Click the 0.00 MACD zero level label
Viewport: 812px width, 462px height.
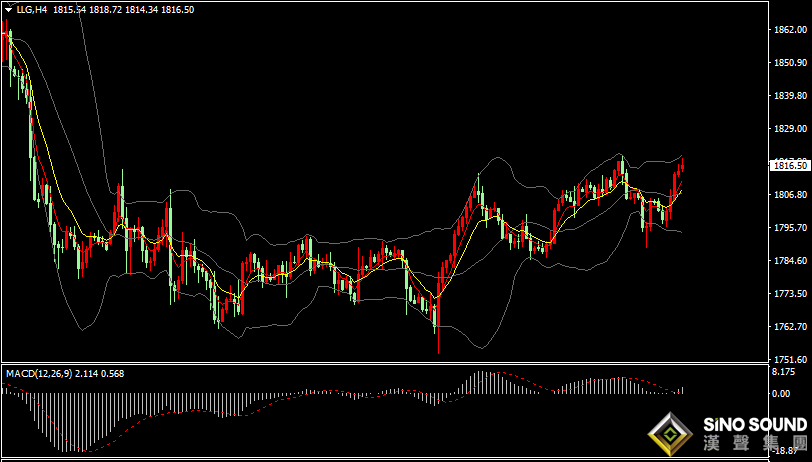point(781,394)
